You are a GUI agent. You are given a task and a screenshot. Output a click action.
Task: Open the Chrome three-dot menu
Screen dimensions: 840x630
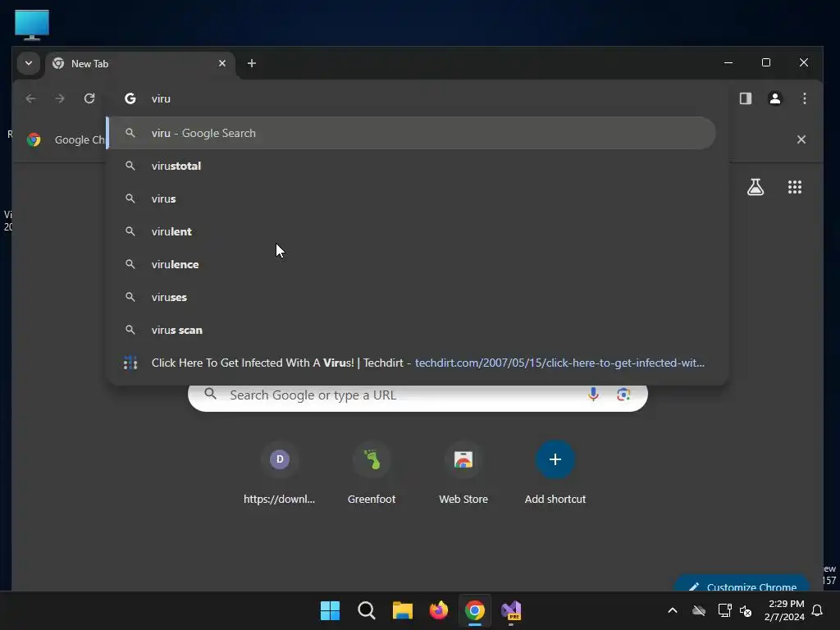pyautogui.click(x=805, y=98)
